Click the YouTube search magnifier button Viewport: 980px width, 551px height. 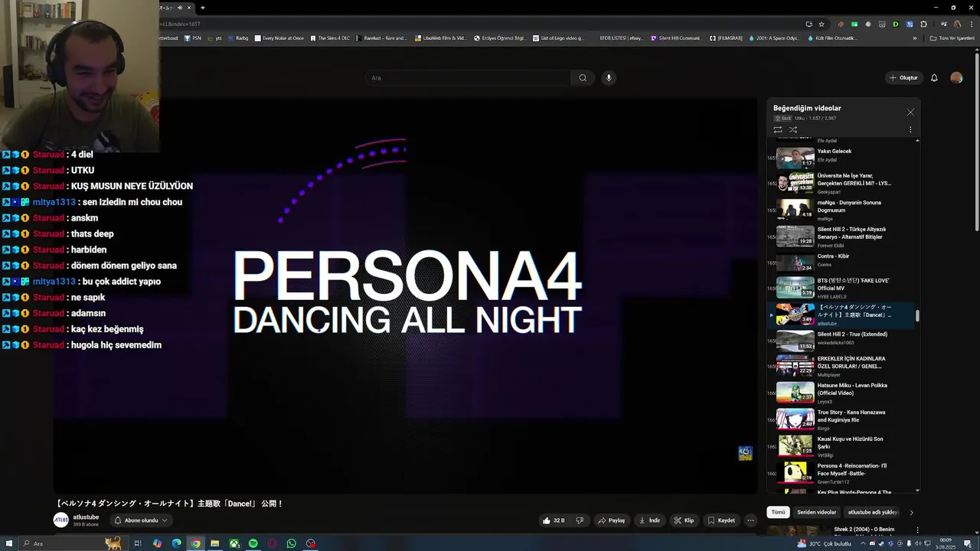[x=583, y=77]
